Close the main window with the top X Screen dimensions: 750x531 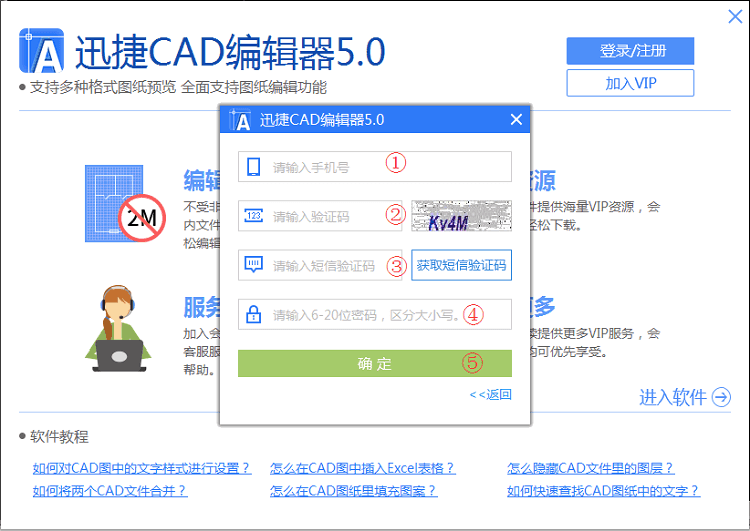click(x=735, y=16)
